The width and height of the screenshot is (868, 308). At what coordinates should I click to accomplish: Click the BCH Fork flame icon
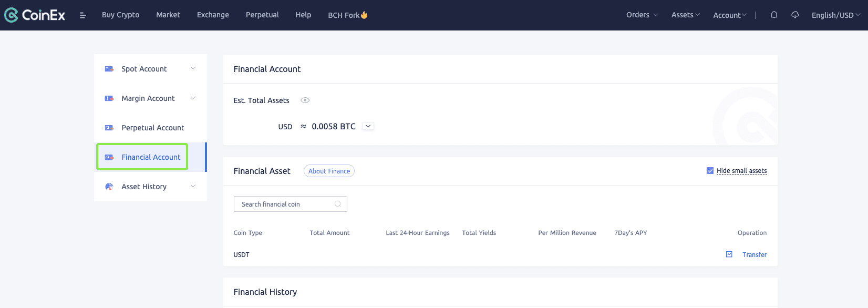click(364, 15)
